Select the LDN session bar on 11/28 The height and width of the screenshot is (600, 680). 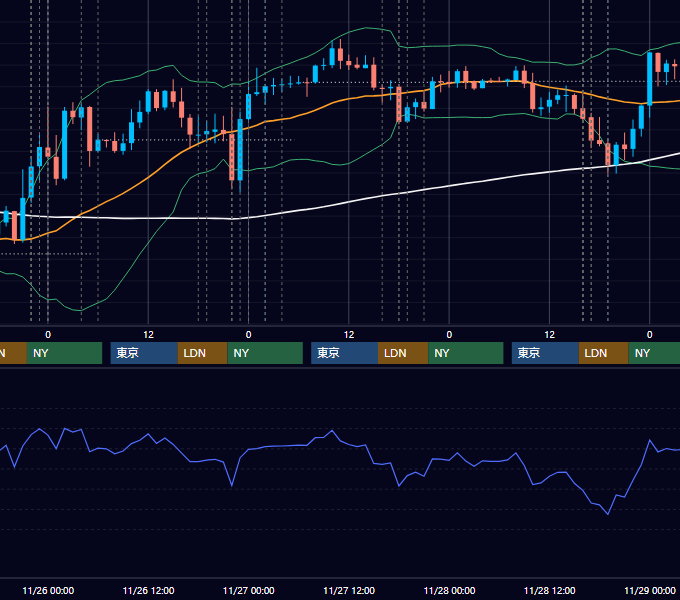604,353
